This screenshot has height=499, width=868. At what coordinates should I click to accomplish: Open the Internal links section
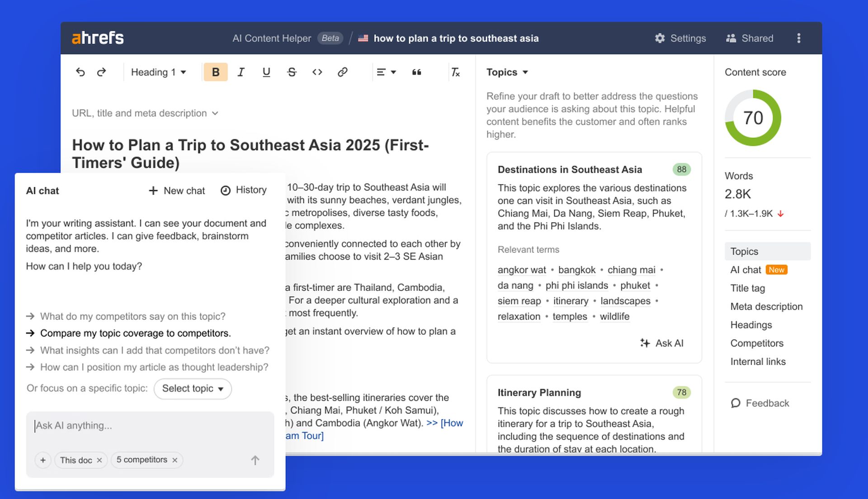click(758, 362)
